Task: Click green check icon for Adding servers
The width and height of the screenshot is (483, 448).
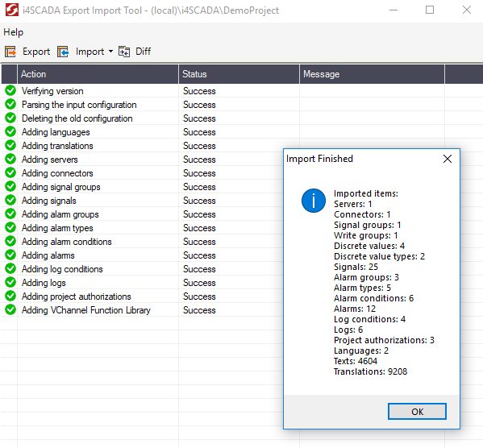Action: tap(10, 159)
